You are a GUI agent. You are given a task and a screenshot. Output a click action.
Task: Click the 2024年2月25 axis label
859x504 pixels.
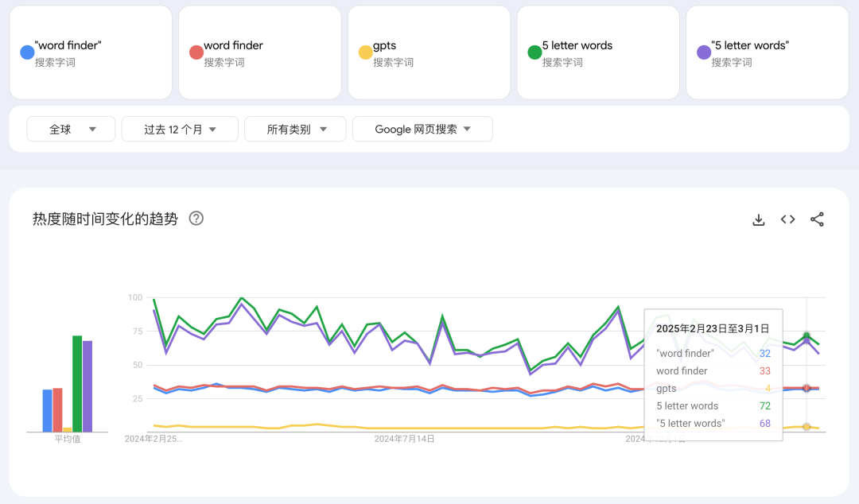[154, 439]
